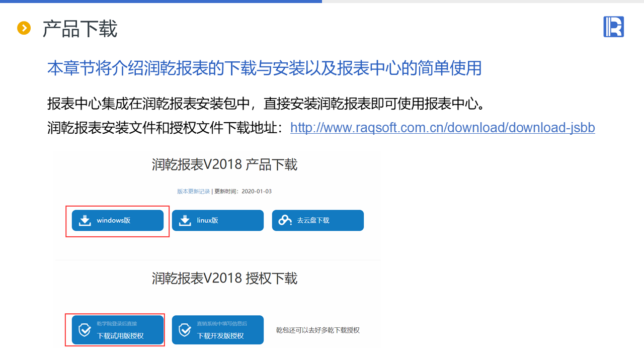Click the 润乾报表V2018 产品下载 heading
This screenshot has width=644, height=362.
pos(225,164)
